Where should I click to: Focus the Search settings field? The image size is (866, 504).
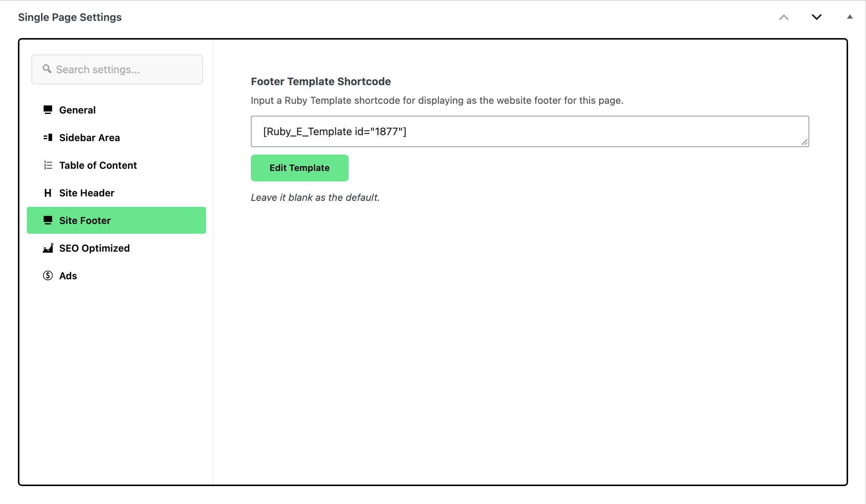tap(117, 69)
